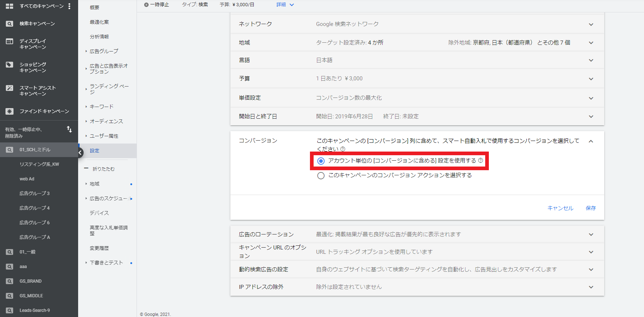Select the ショッピング キャンペーン tag icon

pos(9,65)
